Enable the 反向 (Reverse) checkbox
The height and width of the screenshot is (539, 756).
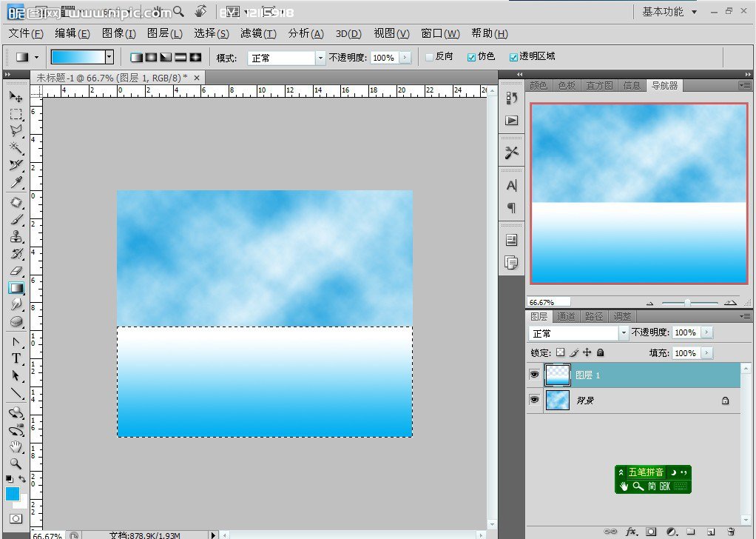(430, 57)
